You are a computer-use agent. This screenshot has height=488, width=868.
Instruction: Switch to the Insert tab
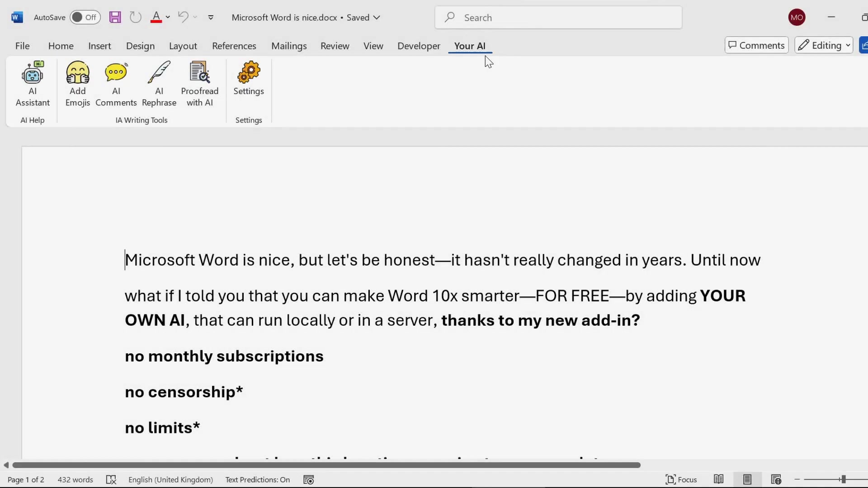coord(99,46)
